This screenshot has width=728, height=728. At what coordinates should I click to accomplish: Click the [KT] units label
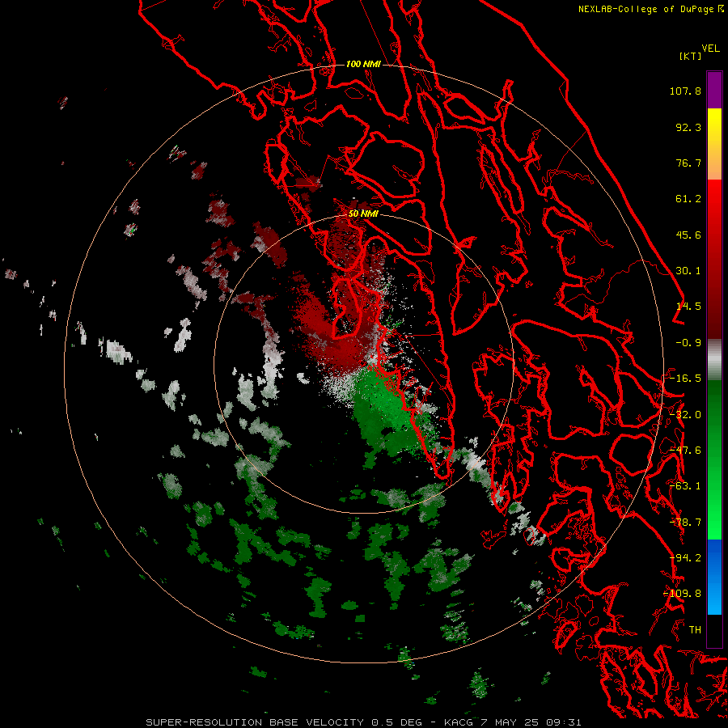690,56
